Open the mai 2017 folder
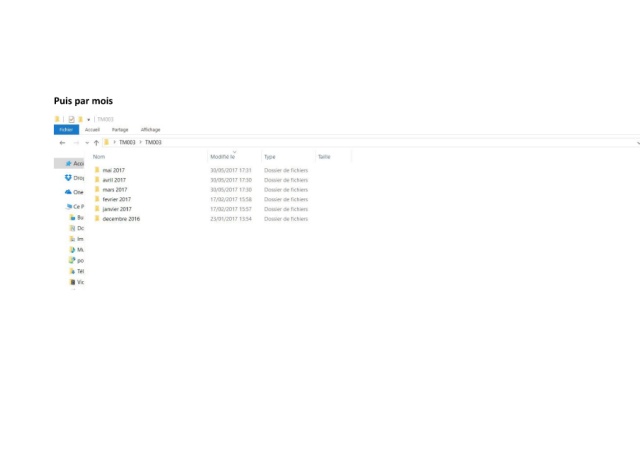The image size is (640, 452). pyautogui.click(x=113, y=171)
